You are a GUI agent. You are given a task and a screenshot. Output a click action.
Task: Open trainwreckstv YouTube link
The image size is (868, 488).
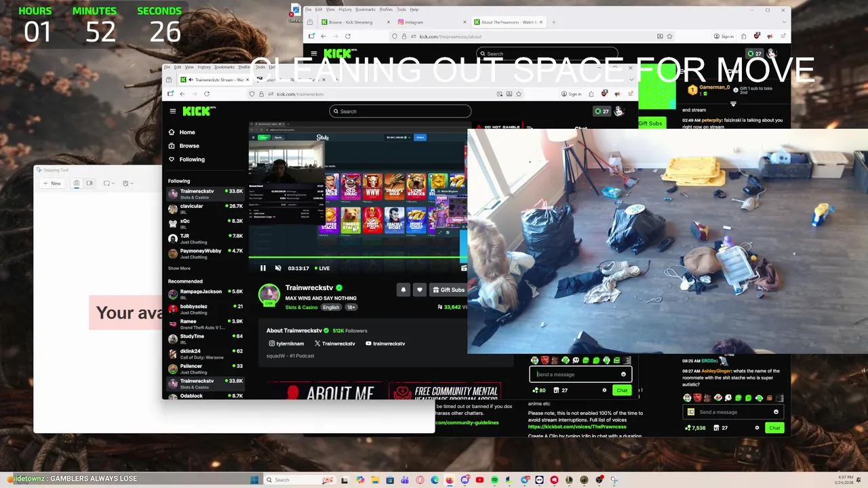click(385, 344)
